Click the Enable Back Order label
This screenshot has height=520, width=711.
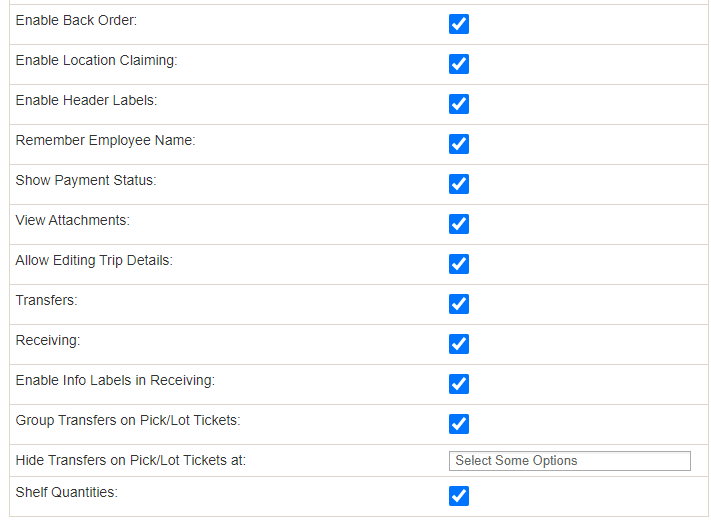(x=76, y=20)
